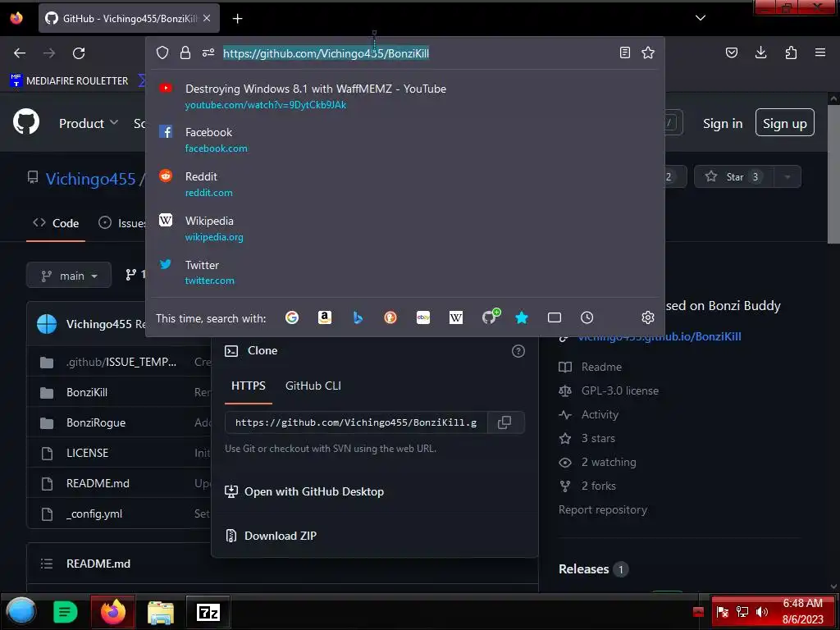Search history with the clock icon
This screenshot has height=630, width=840.
point(587,317)
